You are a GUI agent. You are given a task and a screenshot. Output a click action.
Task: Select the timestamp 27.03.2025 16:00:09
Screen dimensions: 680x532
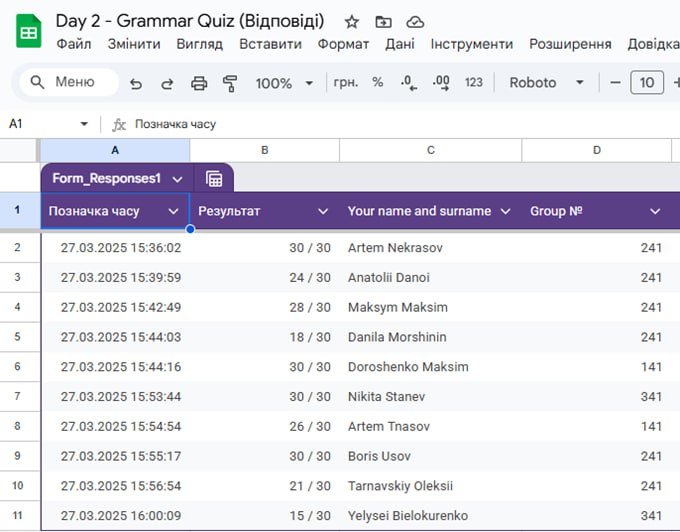[115, 516]
